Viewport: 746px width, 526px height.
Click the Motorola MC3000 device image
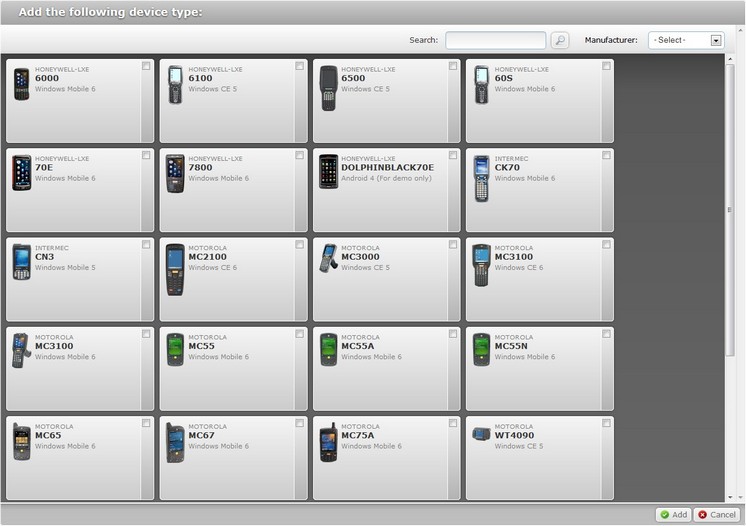pyautogui.click(x=328, y=258)
